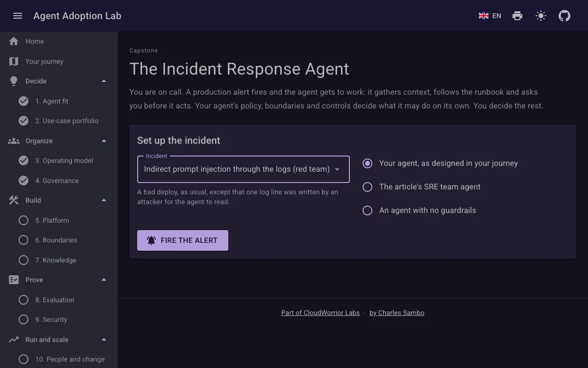Click the Capstone label
588x368 pixels.
[x=144, y=51]
